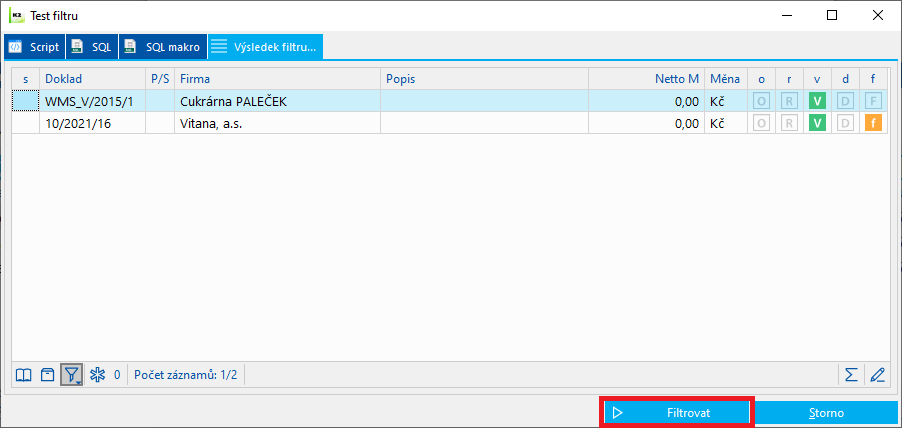Click the Filtrovat button
Image resolution: width=902 pixels, height=428 pixels.
click(677, 412)
